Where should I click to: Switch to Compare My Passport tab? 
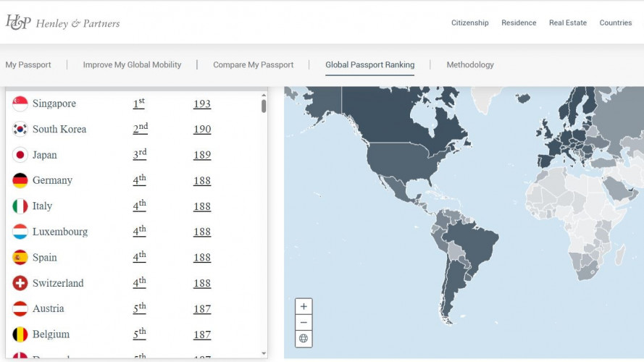(253, 64)
